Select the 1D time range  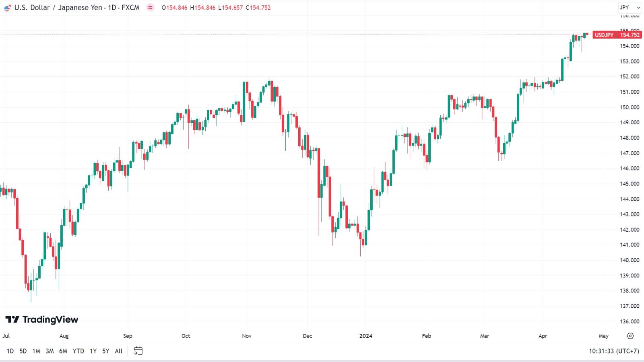click(10, 351)
